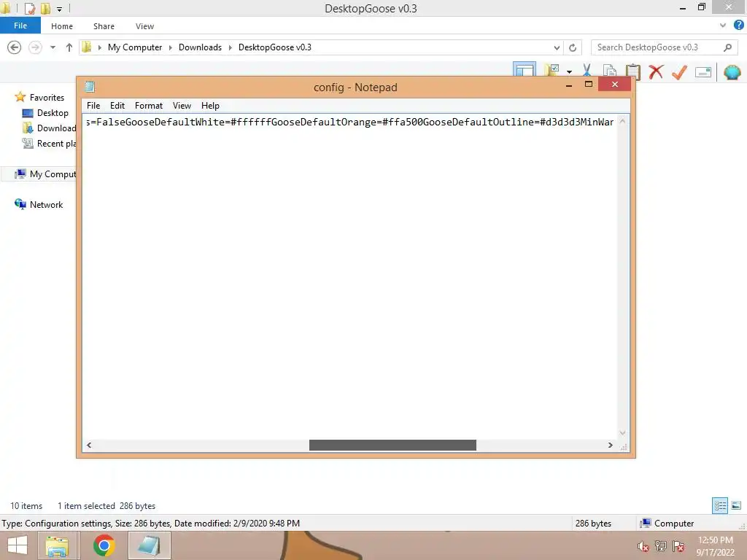Open the Windows Start button
This screenshot has height=560, width=747.
click(18, 545)
